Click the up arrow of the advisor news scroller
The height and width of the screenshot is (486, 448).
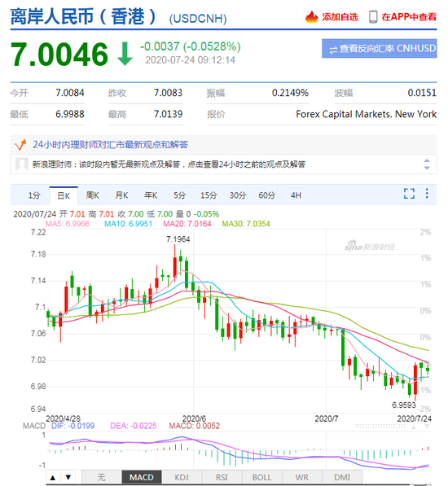point(427,160)
